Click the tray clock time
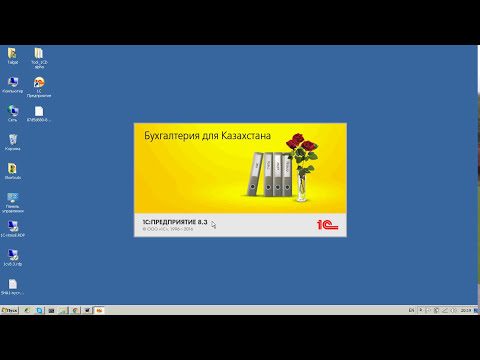The width and height of the screenshot is (480, 360). click(466, 310)
